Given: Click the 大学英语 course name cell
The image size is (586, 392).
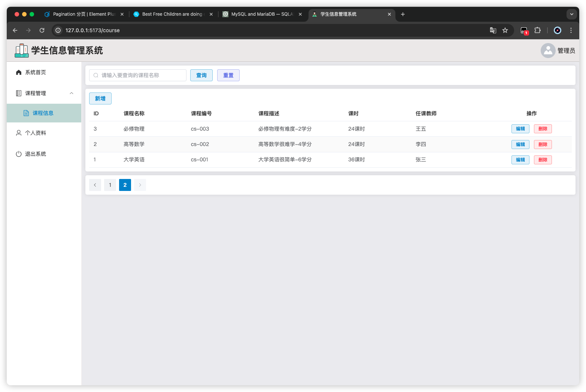Looking at the screenshot, I should click(x=134, y=159).
